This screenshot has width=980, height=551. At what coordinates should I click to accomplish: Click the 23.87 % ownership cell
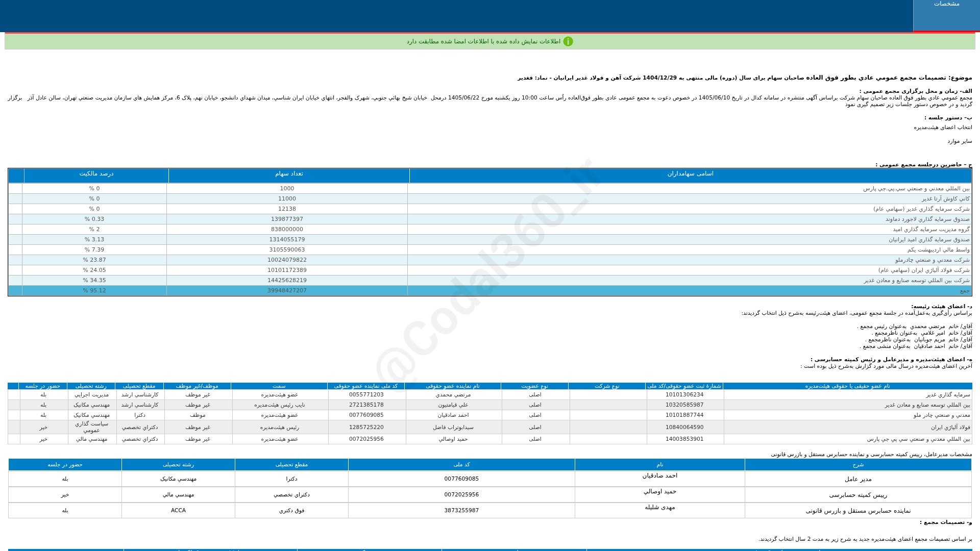pyautogui.click(x=94, y=260)
